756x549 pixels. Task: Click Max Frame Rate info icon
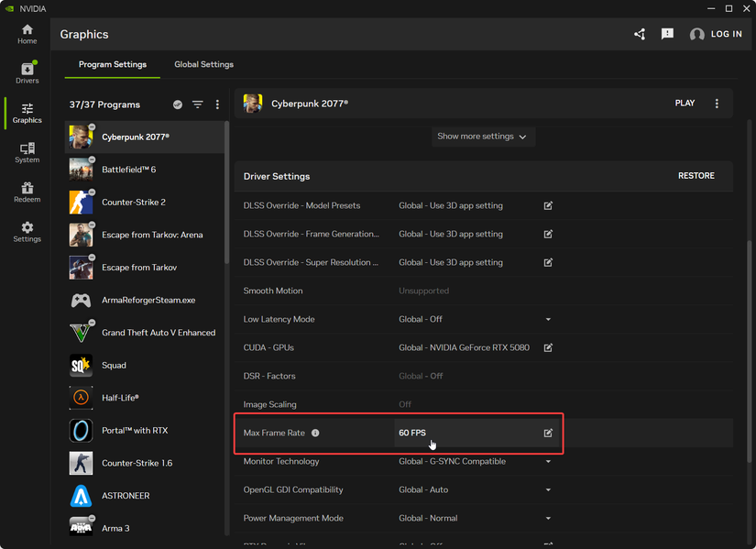(x=315, y=434)
